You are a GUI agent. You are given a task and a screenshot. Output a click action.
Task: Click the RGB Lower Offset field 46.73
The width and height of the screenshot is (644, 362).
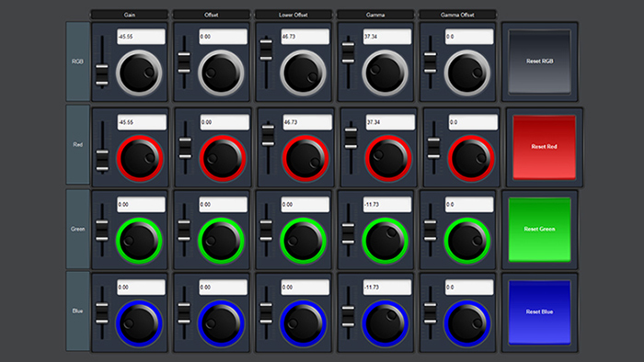pos(305,37)
